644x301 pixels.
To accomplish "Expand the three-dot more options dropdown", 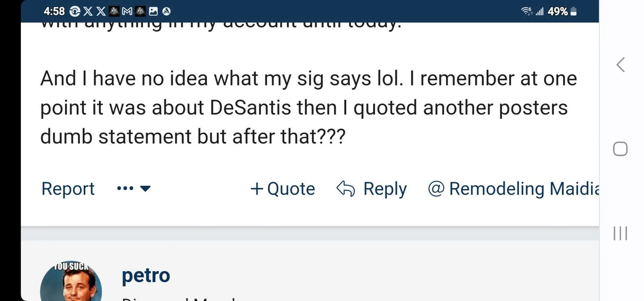I will [x=134, y=189].
